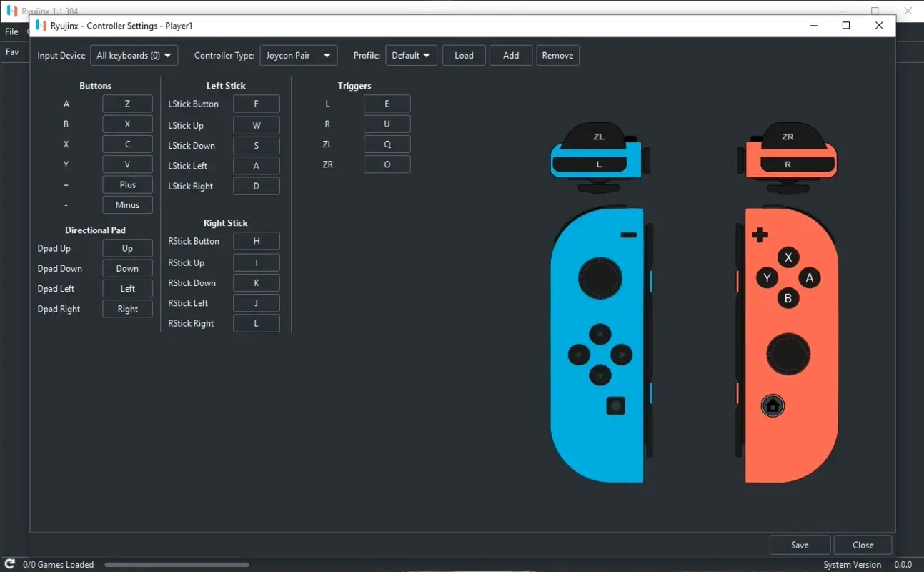The image size is (924, 572).
Task: Change the Dpad Down binding
Action: click(127, 268)
